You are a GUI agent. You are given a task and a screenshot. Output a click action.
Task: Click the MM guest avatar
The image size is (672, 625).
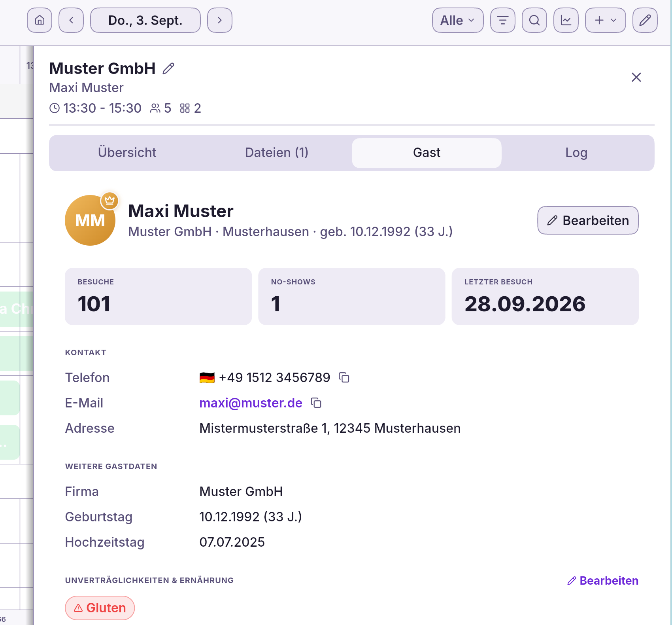90,220
